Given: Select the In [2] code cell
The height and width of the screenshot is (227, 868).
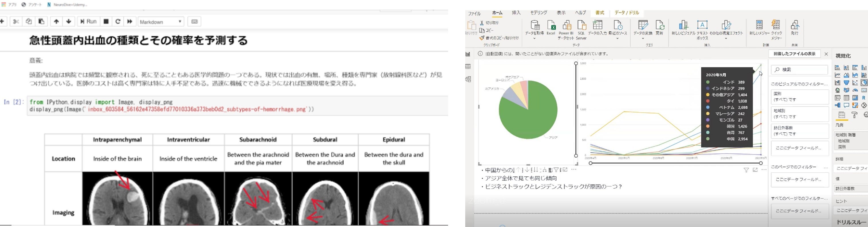Looking at the screenshot, I should [x=237, y=105].
